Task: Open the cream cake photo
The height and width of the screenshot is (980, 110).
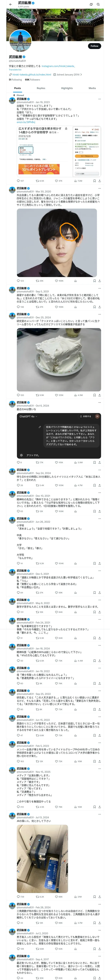Action: click(59, 359)
